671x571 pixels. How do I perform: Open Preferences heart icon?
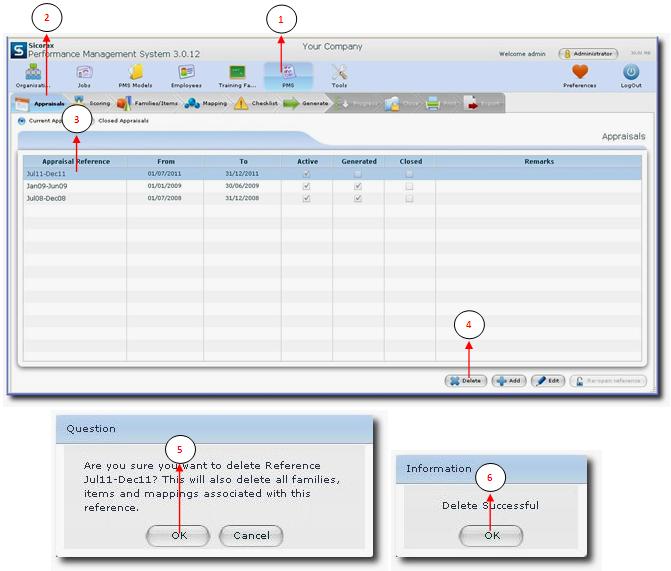click(x=579, y=73)
